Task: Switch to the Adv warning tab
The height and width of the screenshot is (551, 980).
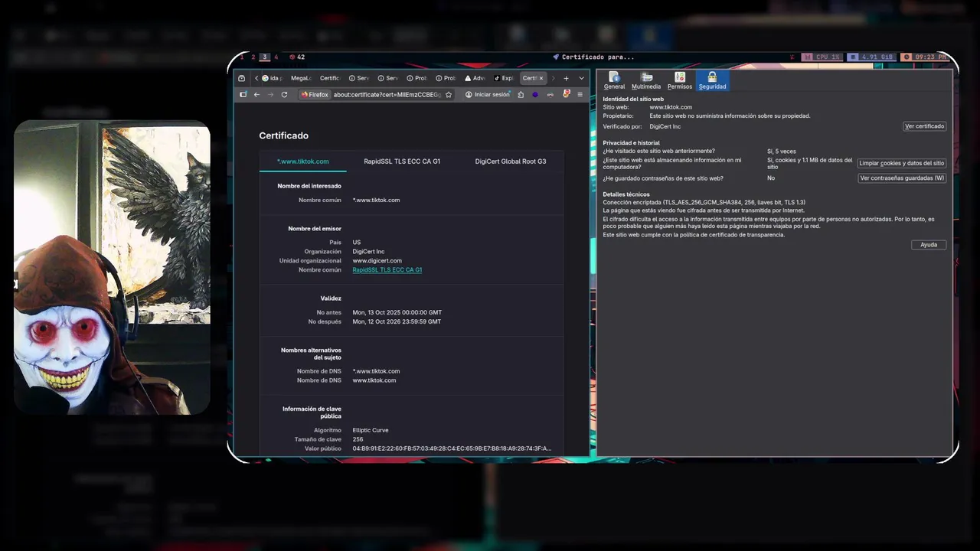Action: 475,78
